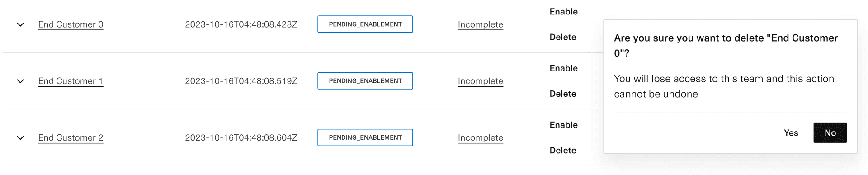Click PENDING_ENABLEMENT badge for End Customer 0
The height and width of the screenshot is (175, 868).
[365, 24]
